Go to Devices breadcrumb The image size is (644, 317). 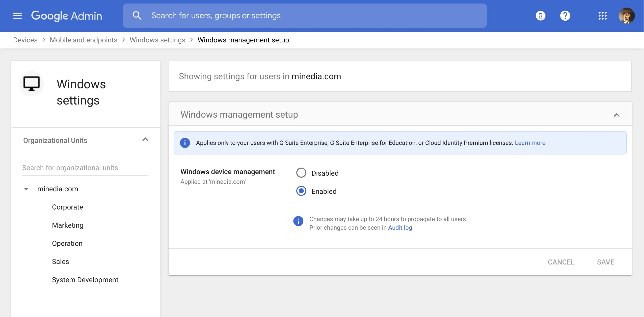(25, 40)
